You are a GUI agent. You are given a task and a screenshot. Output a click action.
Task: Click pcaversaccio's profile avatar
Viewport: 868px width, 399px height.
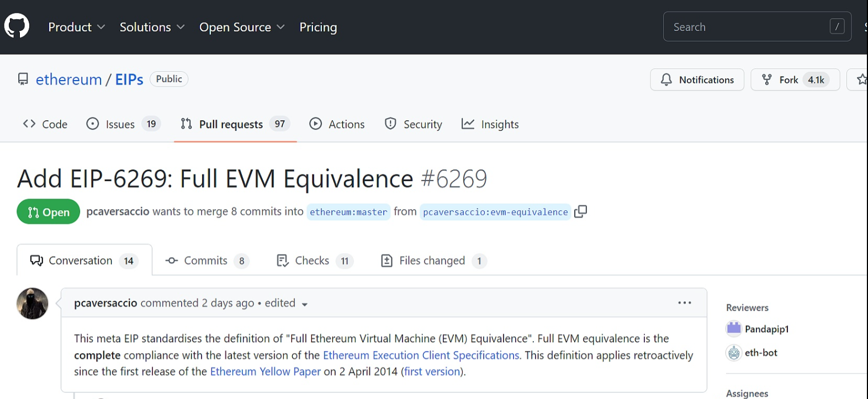click(33, 304)
